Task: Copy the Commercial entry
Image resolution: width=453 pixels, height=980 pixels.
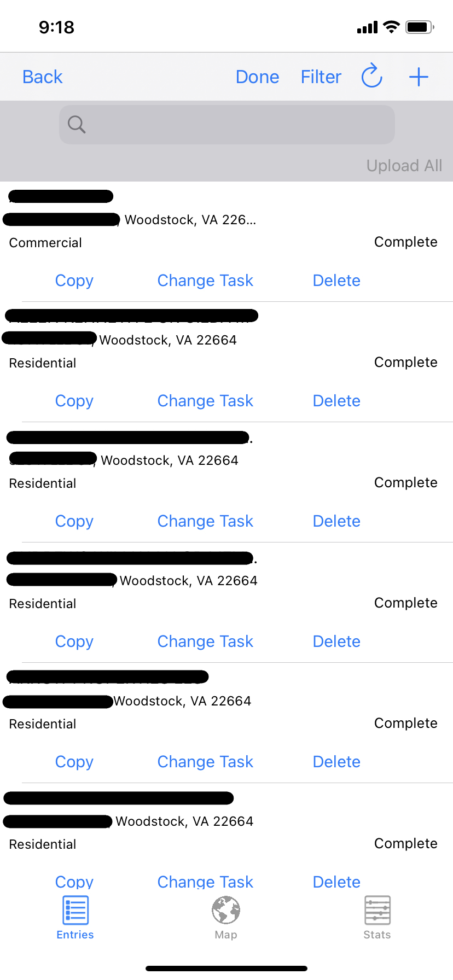Action: coord(74,280)
